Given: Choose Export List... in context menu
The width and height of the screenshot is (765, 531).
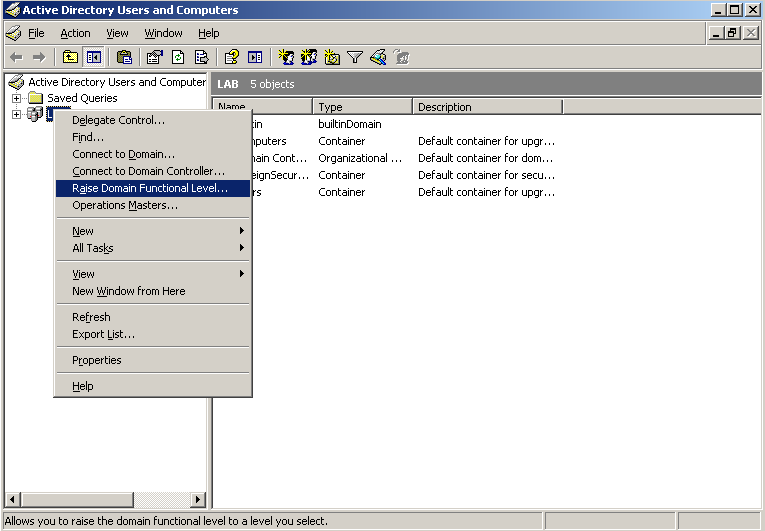Looking at the screenshot, I should point(153,334).
